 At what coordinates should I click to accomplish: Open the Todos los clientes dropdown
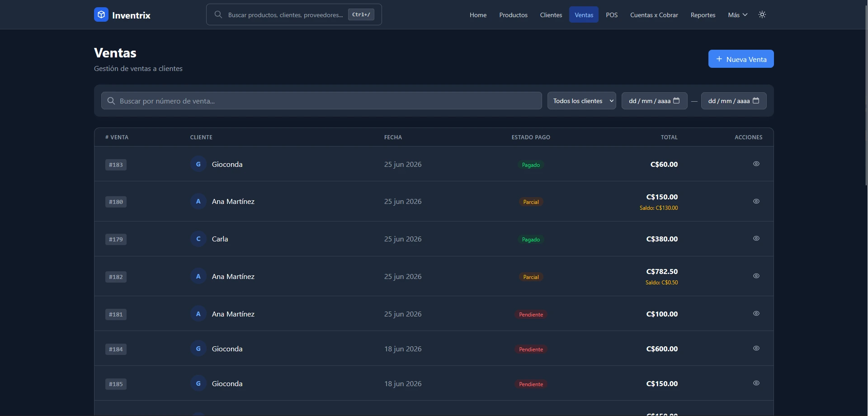581,101
